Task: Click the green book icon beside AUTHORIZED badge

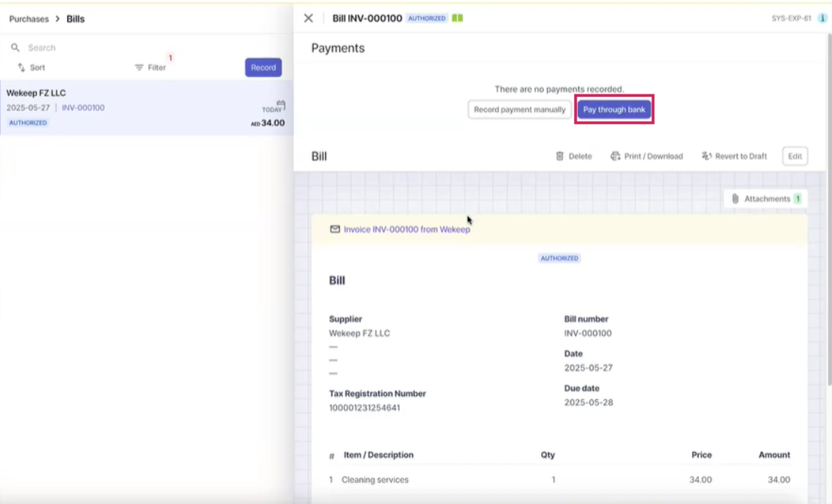Action: tap(457, 18)
